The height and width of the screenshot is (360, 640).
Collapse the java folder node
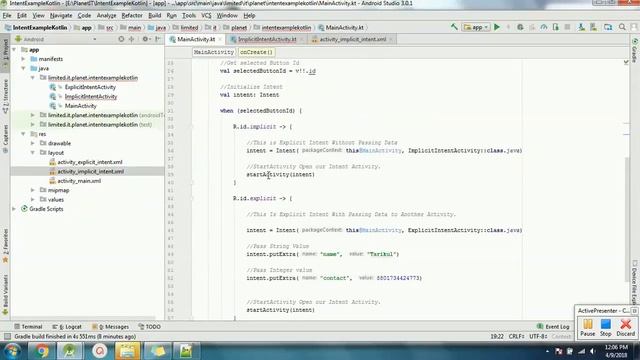coord(23,68)
